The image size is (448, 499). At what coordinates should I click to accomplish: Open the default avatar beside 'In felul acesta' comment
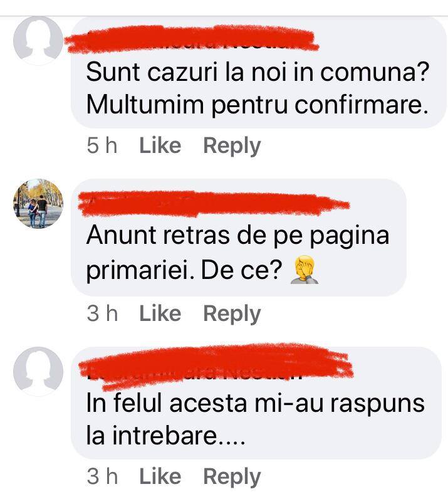38,371
